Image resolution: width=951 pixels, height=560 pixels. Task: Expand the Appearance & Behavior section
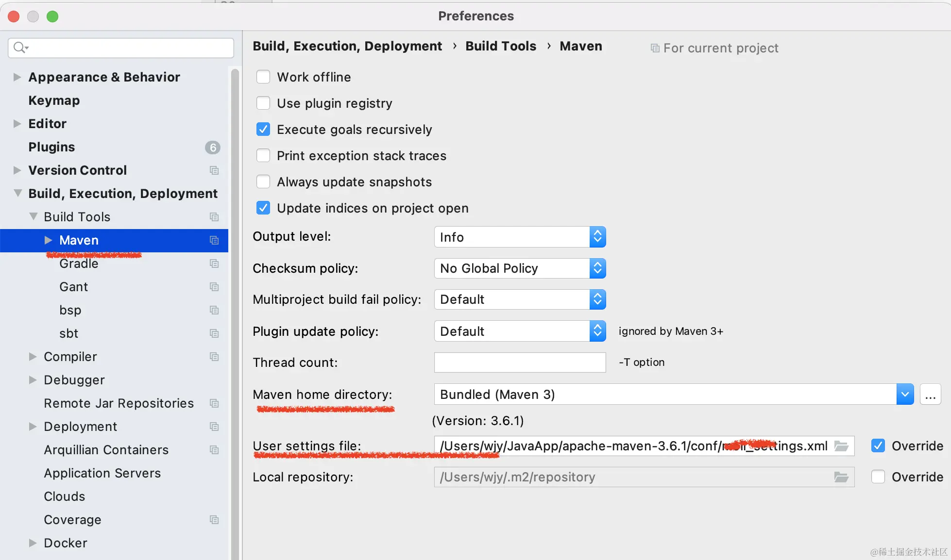click(x=17, y=77)
